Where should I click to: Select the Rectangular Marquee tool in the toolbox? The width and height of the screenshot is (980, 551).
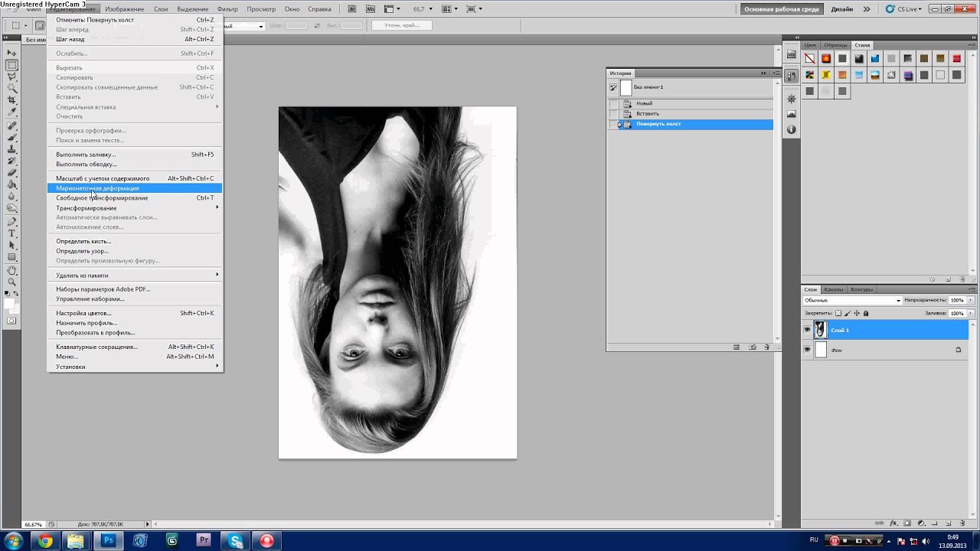tap(11, 65)
